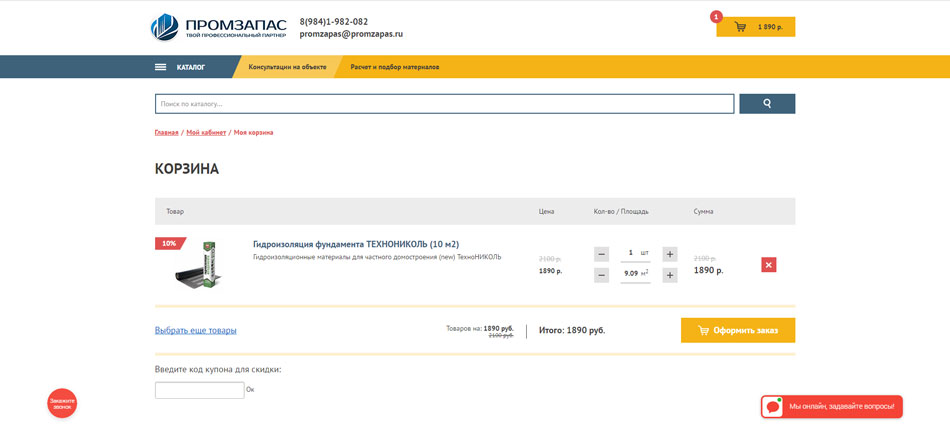
Task: Open Консультации на объекте tab
Action: pos(287,67)
